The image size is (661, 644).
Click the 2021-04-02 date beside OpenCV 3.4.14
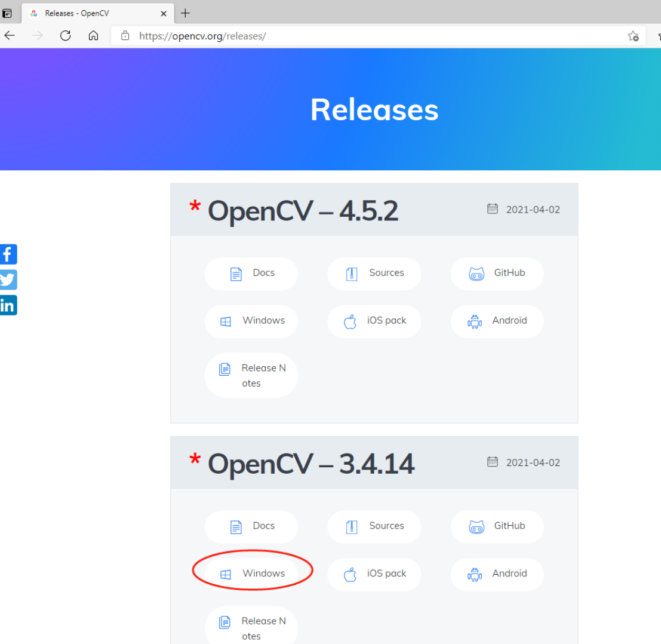tap(533, 462)
